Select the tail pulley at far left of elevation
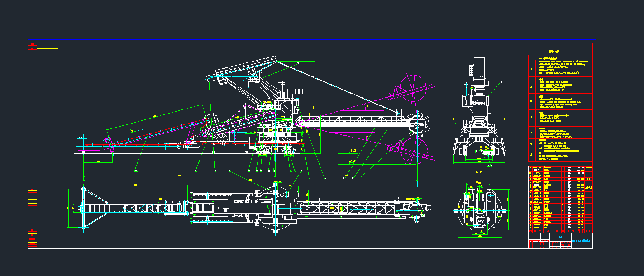Viewport: 644px width, 276px height. 82,139
